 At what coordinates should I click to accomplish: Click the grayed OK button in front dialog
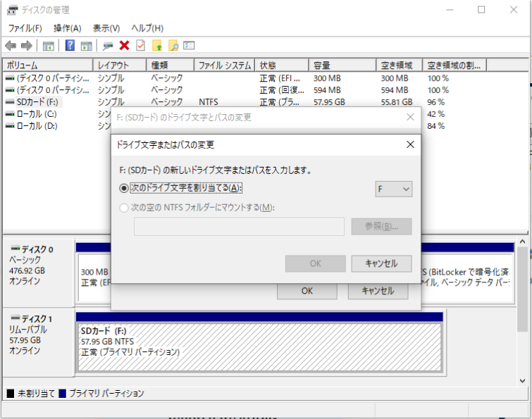click(316, 263)
